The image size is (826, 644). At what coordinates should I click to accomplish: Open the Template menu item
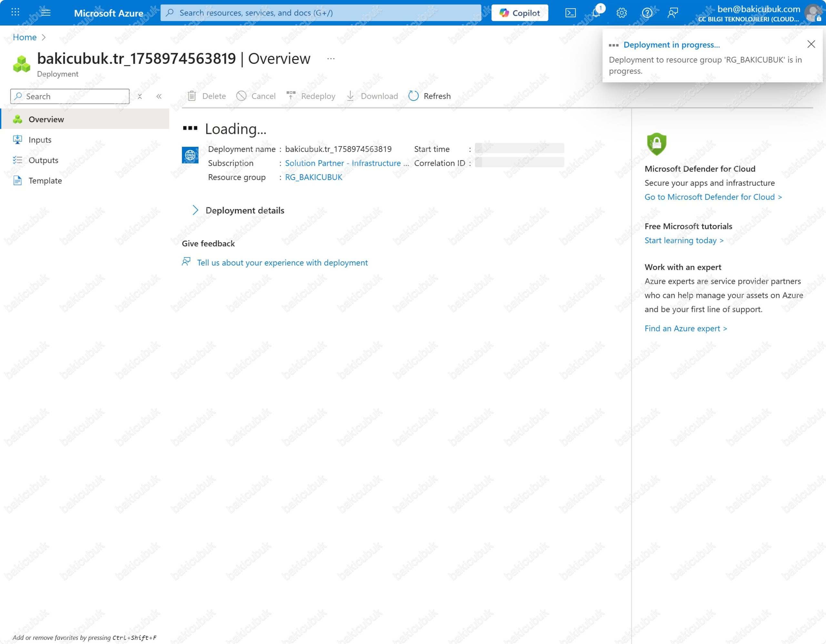point(45,181)
